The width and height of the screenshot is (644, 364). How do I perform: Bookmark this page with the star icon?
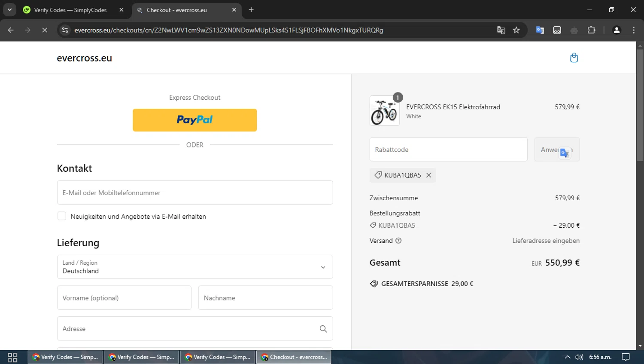[516, 30]
